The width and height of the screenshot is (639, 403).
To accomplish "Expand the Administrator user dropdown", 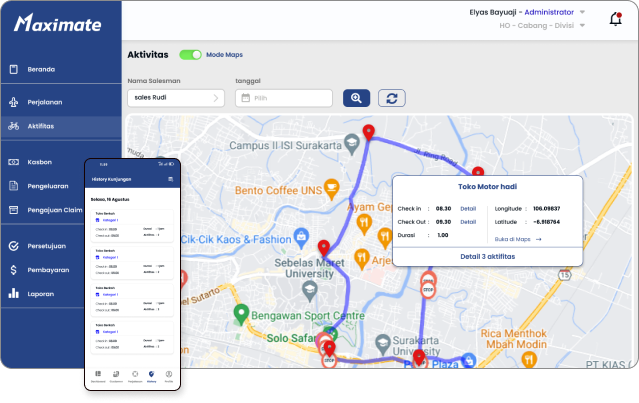I will pyautogui.click(x=582, y=12).
